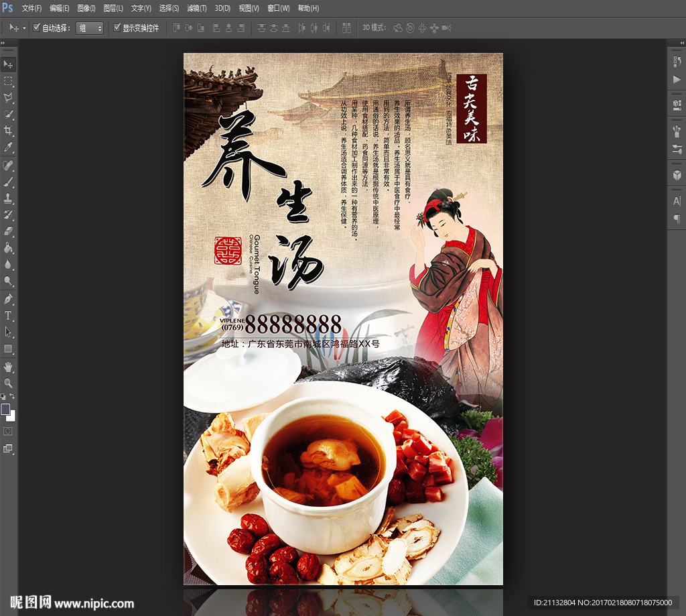Click the 3D Scale camera icon
Image resolution: width=686 pixels, height=616 pixels.
(x=446, y=28)
